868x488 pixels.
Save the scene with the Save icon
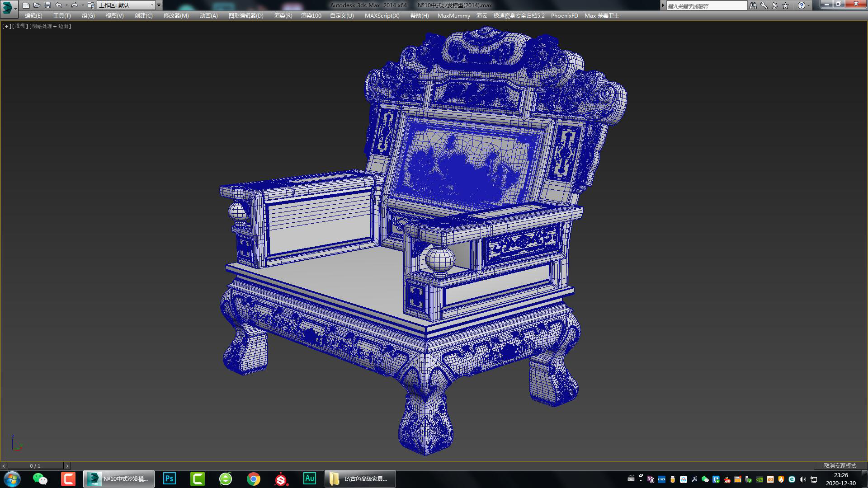(x=47, y=5)
